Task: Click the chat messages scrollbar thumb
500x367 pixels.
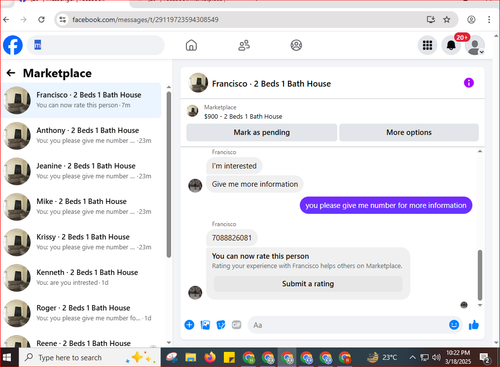Action: click(x=480, y=275)
